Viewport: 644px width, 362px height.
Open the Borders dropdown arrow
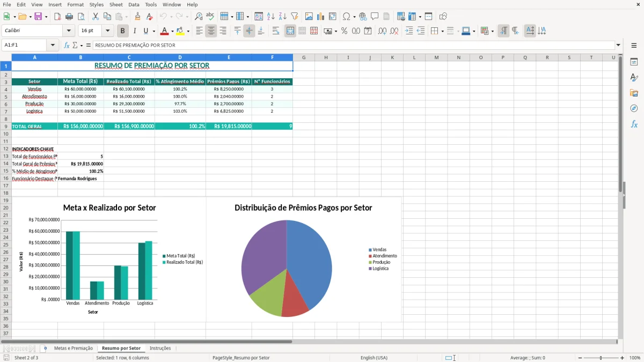[443, 31]
